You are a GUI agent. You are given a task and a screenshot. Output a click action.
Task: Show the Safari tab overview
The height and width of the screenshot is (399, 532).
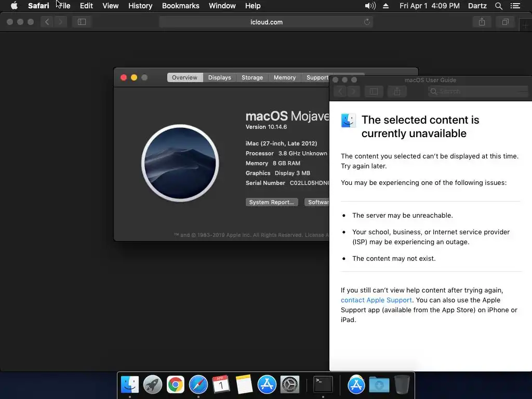tap(505, 22)
